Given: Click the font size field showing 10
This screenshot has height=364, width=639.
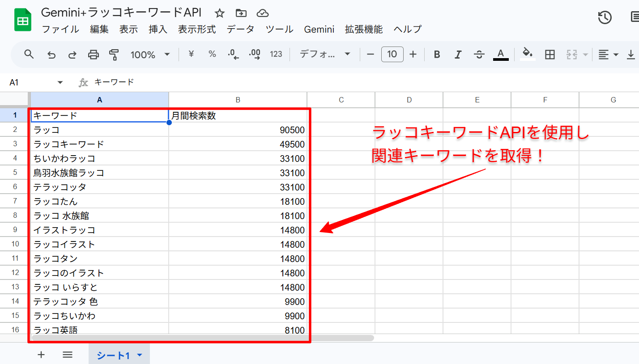Looking at the screenshot, I should pyautogui.click(x=392, y=54).
